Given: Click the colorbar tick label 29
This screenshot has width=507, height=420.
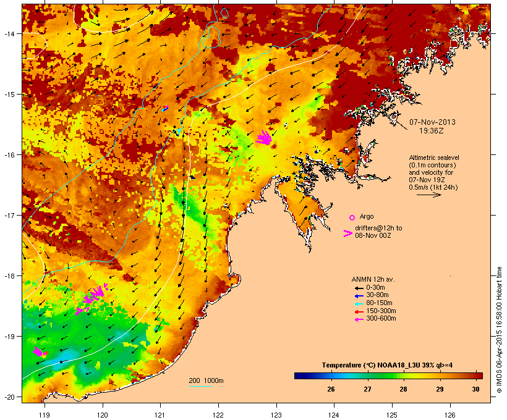Looking at the screenshot, I should pyautogui.click(x=440, y=389).
